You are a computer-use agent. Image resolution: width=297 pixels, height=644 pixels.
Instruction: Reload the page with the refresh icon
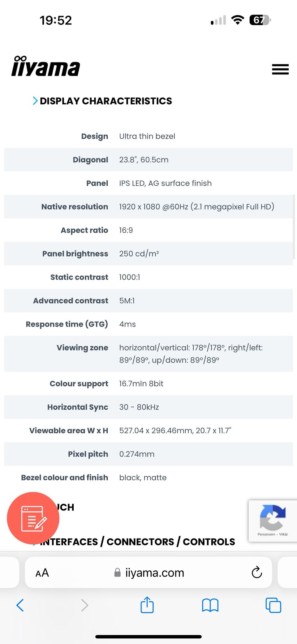coord(257,573)
